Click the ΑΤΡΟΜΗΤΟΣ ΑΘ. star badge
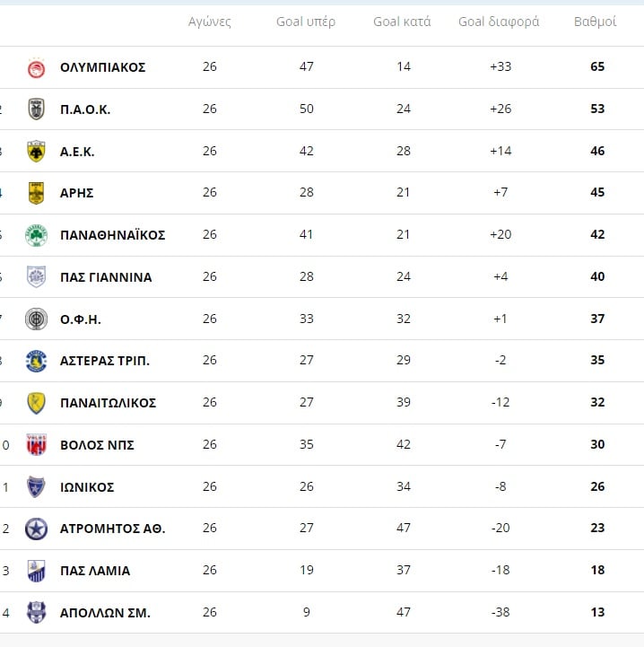 (36, 529)
